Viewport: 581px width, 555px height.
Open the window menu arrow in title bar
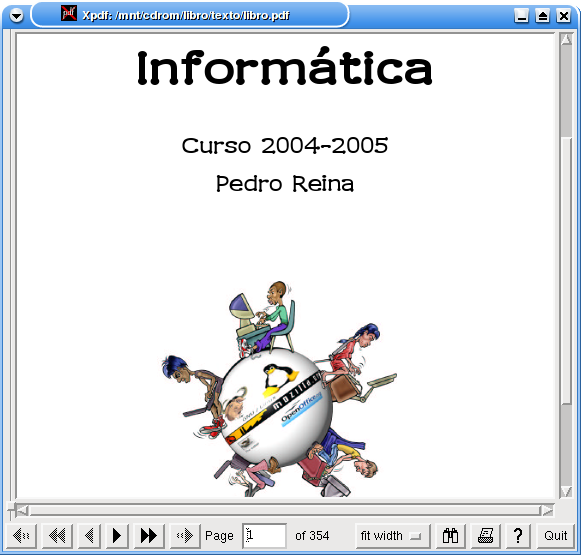16,16
